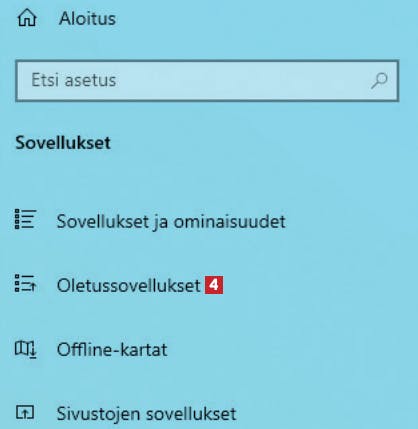Choose the default apps text Oletussovellukset
The image size is (418, 429).
[129, 285]
